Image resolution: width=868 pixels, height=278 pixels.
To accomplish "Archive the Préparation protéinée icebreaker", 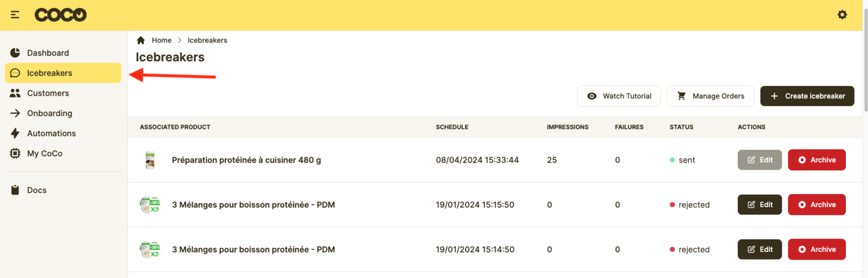I will pos(816,160).
